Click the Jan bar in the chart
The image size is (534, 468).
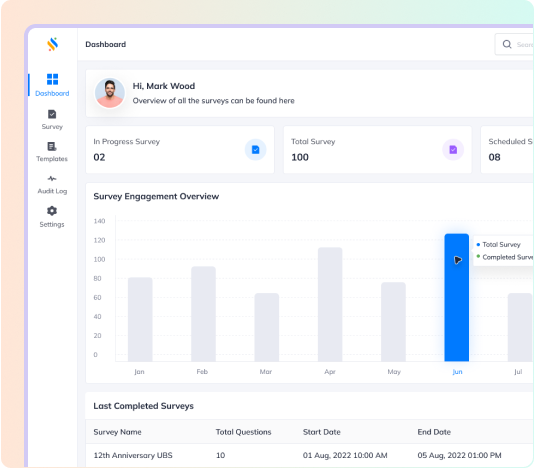(140, 319)
